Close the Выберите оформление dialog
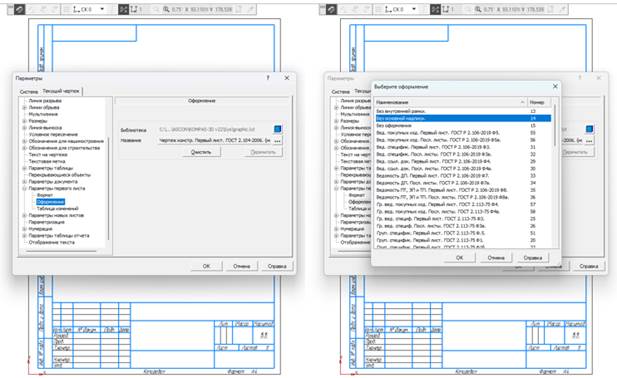Image resolution: width=617 pixels, height=378 pixels. (x=555, y=86)
